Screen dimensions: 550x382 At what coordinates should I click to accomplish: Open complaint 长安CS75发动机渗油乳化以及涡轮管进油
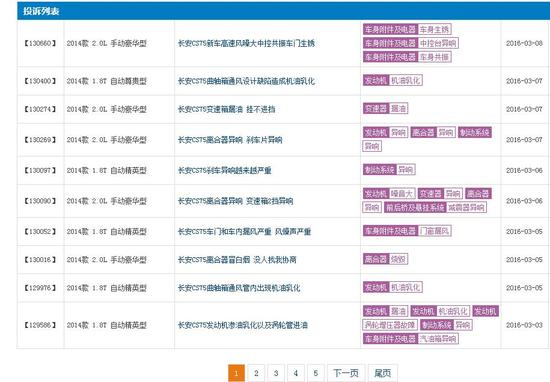(x=243, y=325)
